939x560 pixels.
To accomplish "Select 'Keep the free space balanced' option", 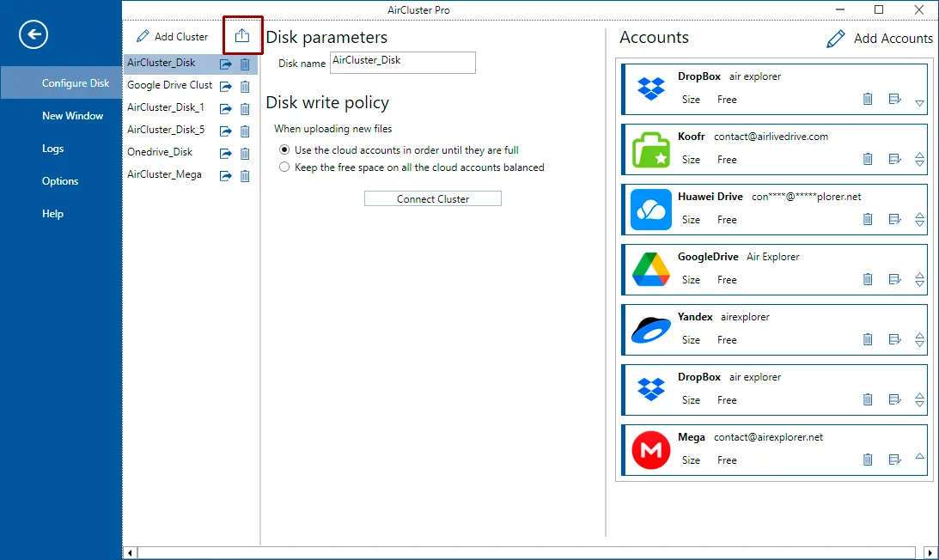I will pos(284,167).
